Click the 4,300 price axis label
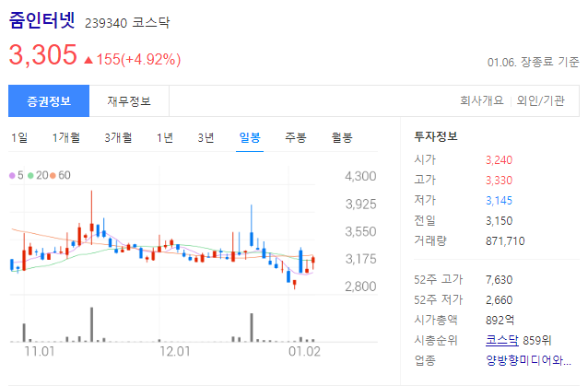Screen dimensions: 588x386 pos(360,176)
